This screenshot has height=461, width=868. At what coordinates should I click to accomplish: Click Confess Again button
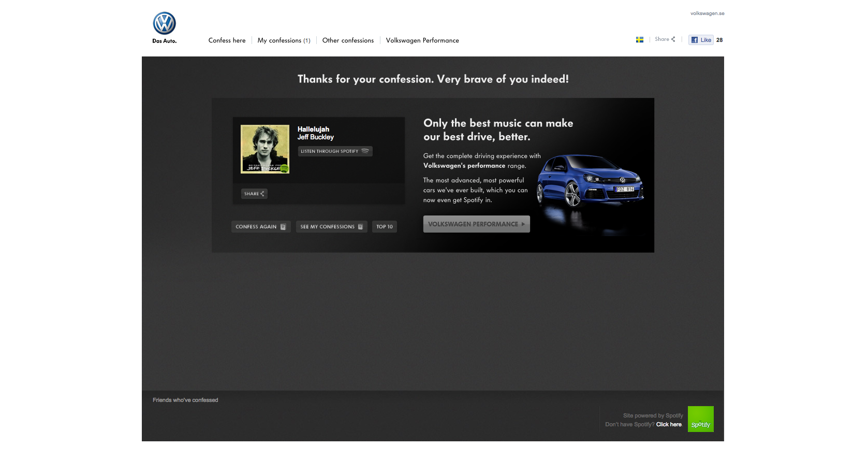[x=261, y=227]
